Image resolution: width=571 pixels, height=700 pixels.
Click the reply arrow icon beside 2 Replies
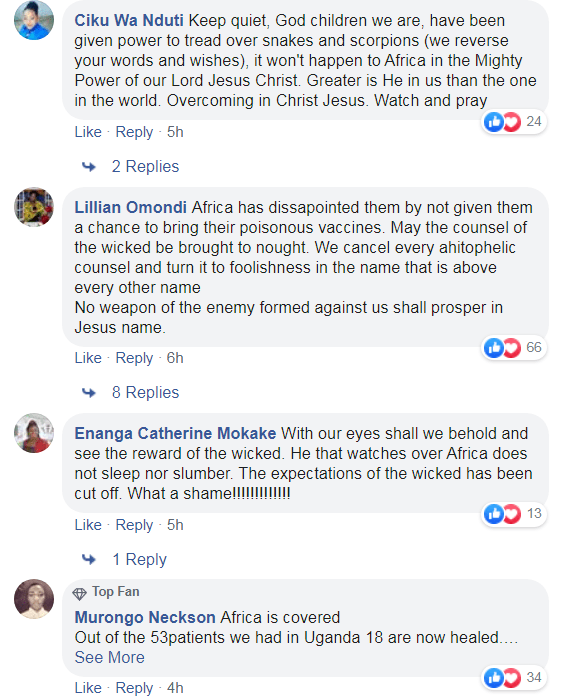(x=89, y=167)
